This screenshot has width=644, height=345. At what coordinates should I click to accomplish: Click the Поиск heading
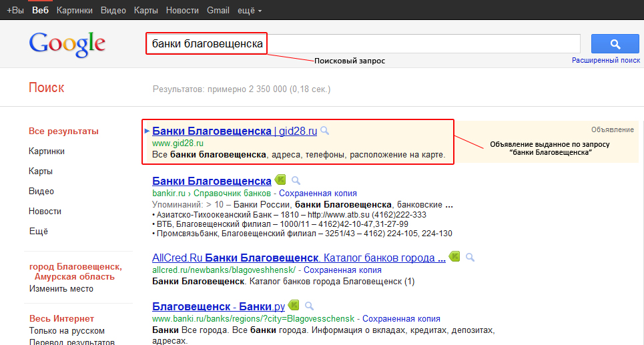coord(47,87)
